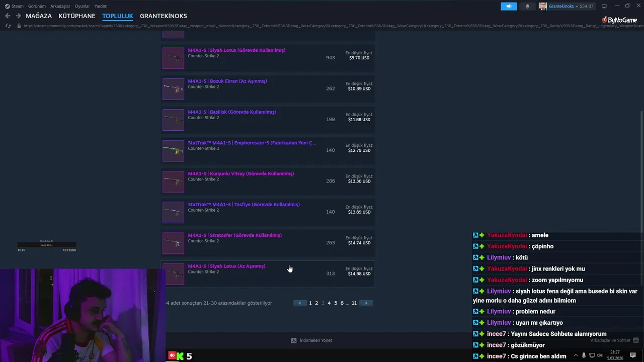Viewport: 644px width, 362px height.
Task: Open the Siyah Lotus Az Aşınmış thumbnail
Action: (x=173, y=274)
